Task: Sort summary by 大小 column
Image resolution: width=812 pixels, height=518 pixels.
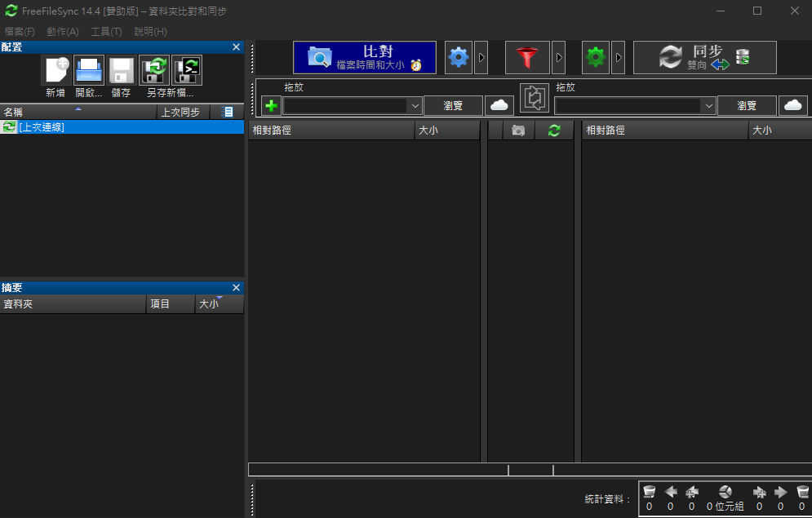Action: click(x=220, y=303)
